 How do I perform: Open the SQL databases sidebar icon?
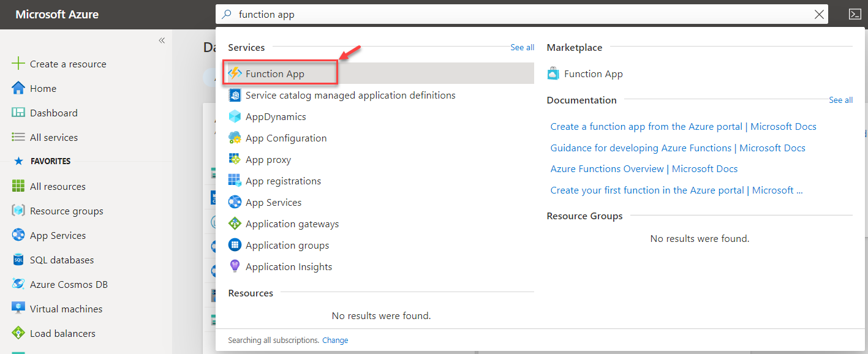[x=18, y=260]
